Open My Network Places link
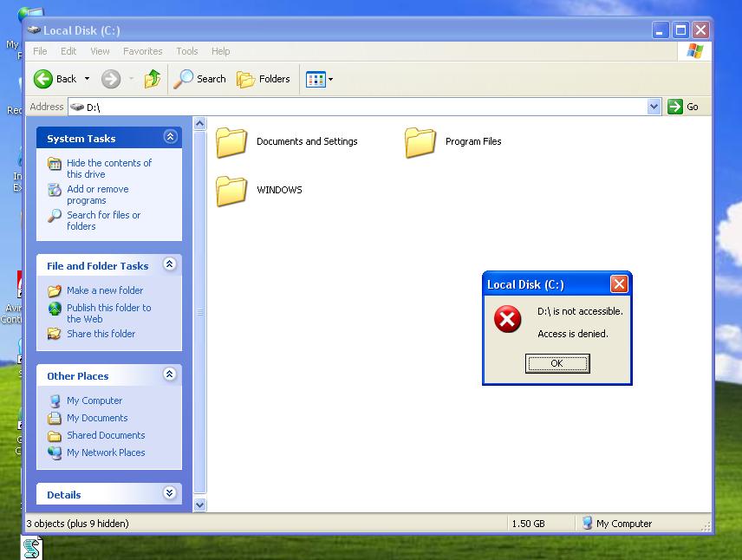This screenshot has width=742, height=560. pos(106,453)
